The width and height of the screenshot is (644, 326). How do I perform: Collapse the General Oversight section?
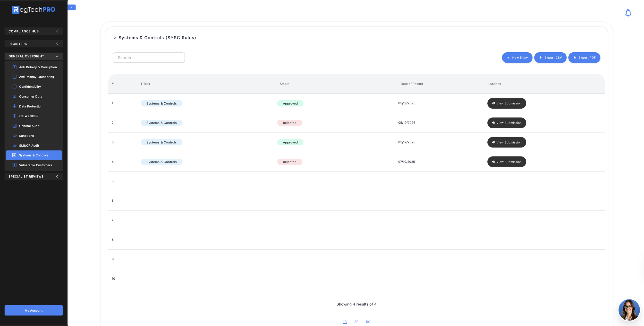pos(33,56)
